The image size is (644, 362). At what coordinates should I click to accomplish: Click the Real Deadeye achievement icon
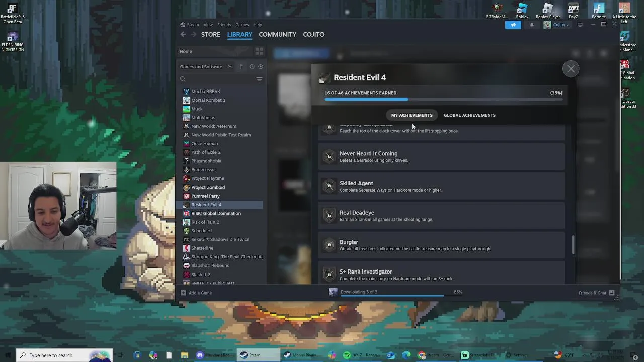pyautogui.click(x=329, y=216)
